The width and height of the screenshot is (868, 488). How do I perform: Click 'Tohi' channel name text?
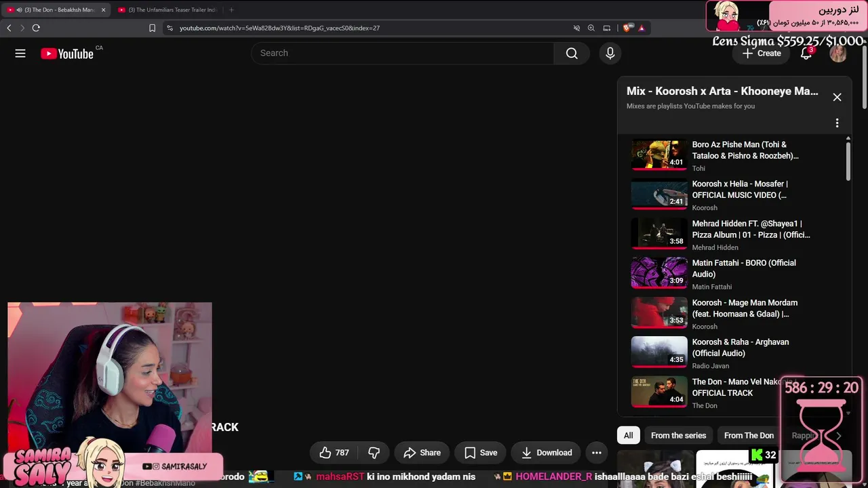(x=698, y=168)
